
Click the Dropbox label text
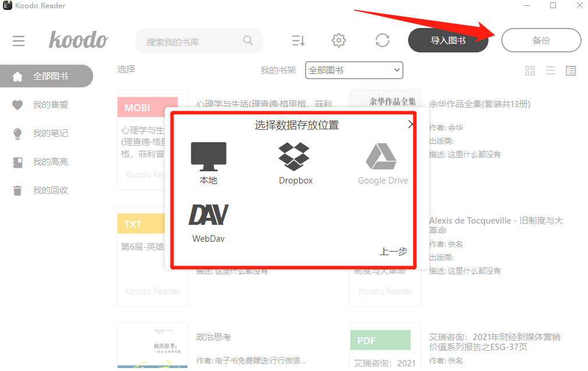pyautogui.click(x=296, y=181)
